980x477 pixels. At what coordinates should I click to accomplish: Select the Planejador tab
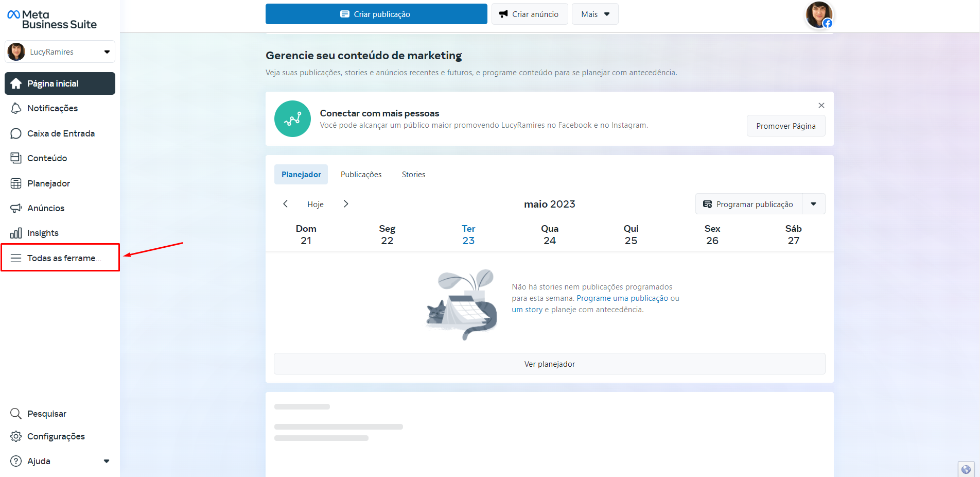tap(301, 175)
